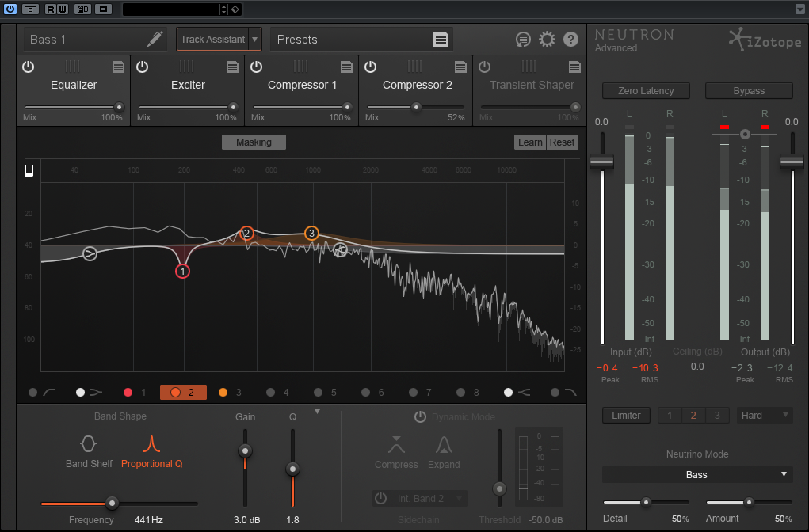Click the link channels icon between output meters
This screenshot has height=532, width=809.
pos(745,134)
